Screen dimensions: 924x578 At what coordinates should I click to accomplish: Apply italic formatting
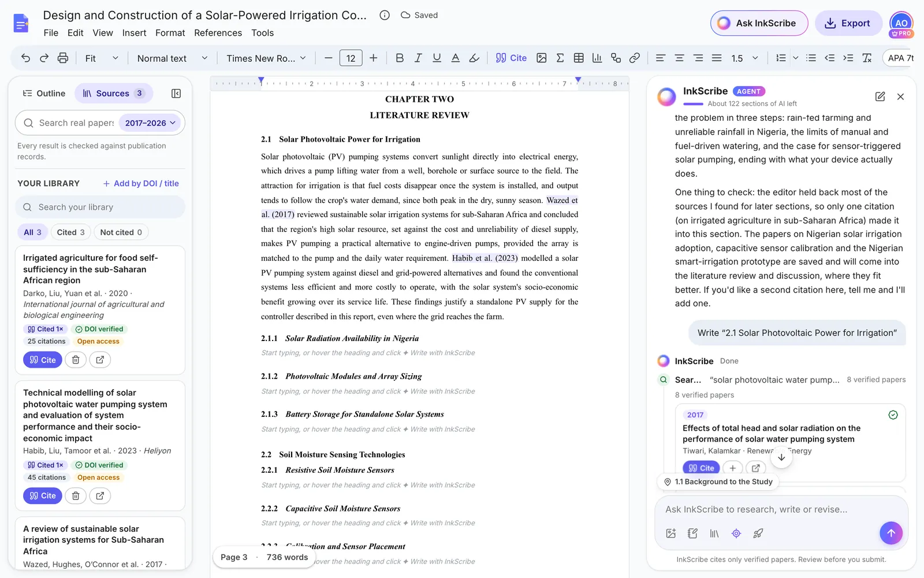tap(418, 58)
